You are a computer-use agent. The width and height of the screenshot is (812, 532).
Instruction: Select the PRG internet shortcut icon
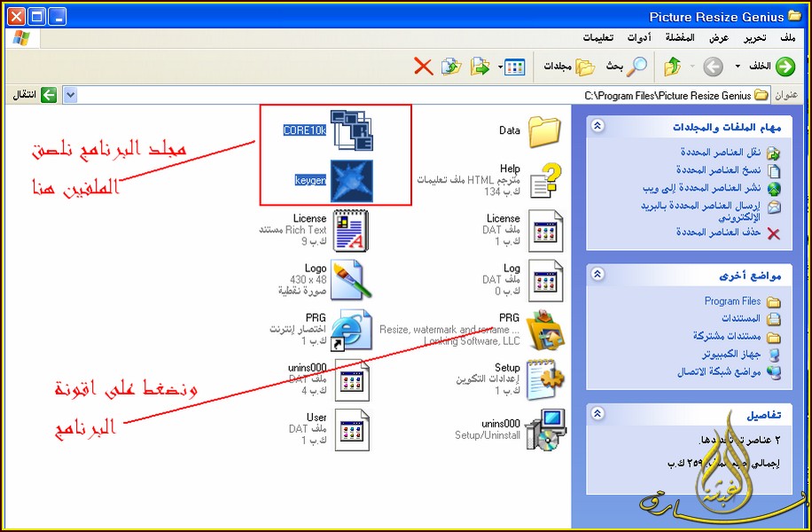point(351,330)
